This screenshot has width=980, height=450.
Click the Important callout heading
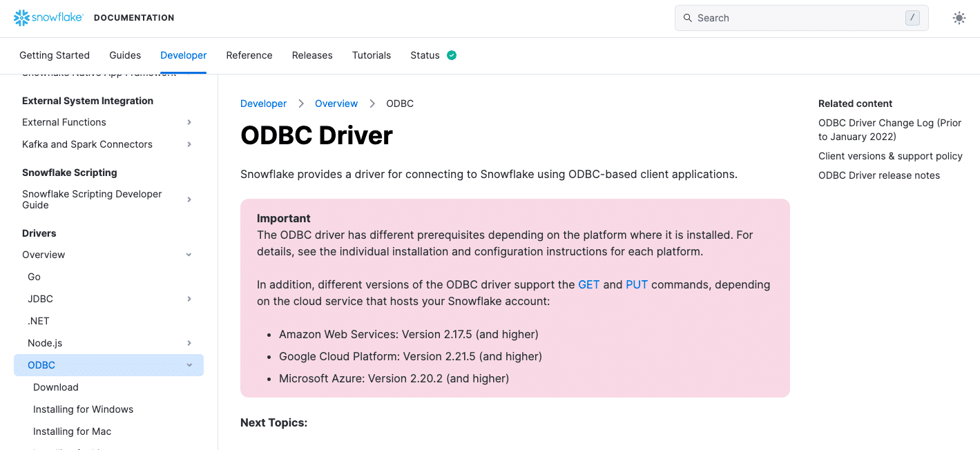coord(284,218)
